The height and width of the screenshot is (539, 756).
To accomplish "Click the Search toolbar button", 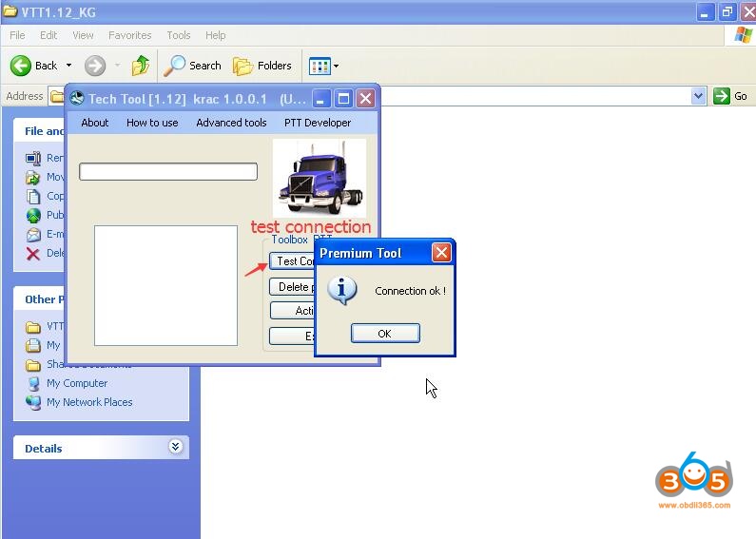I will pos(192,65).
